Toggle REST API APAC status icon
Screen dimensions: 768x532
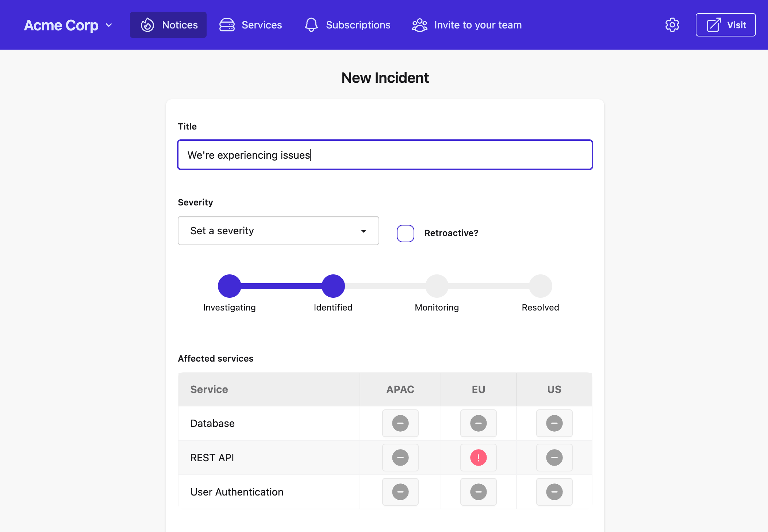[x=400, y=458]
